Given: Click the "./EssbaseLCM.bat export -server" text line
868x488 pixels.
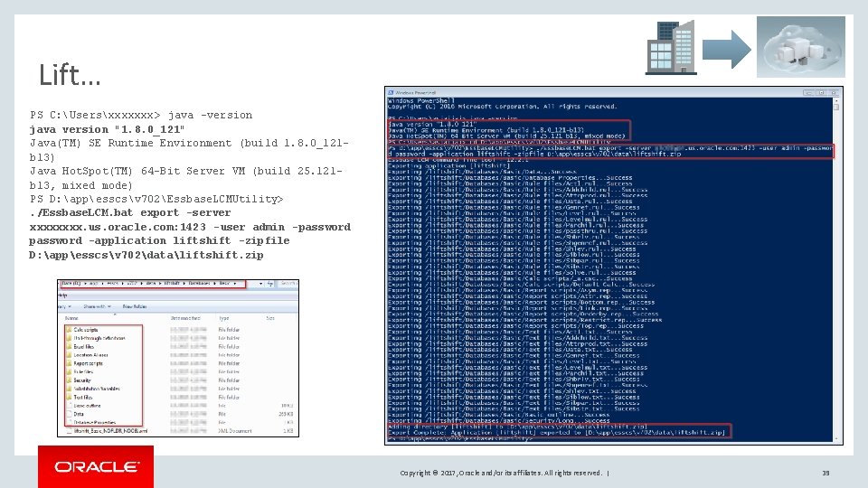Looking at the screenshot, I should click(130, 212).
